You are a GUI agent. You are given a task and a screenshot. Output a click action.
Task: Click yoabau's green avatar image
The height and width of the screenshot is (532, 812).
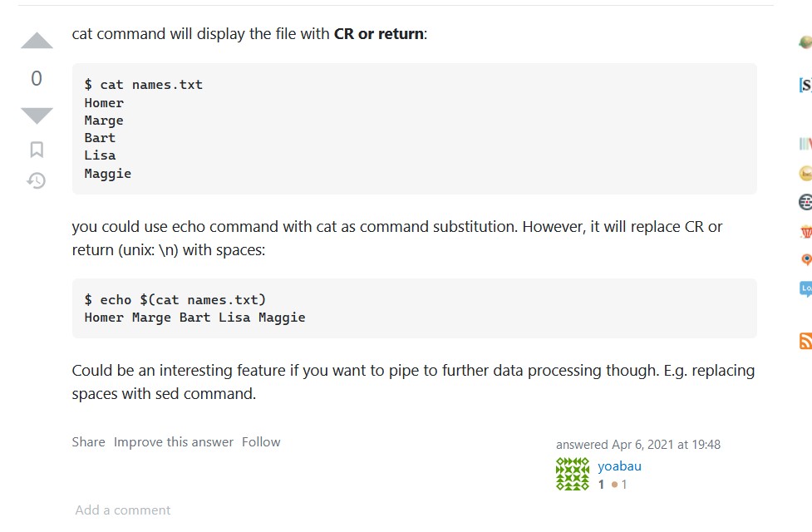[572, 474]
